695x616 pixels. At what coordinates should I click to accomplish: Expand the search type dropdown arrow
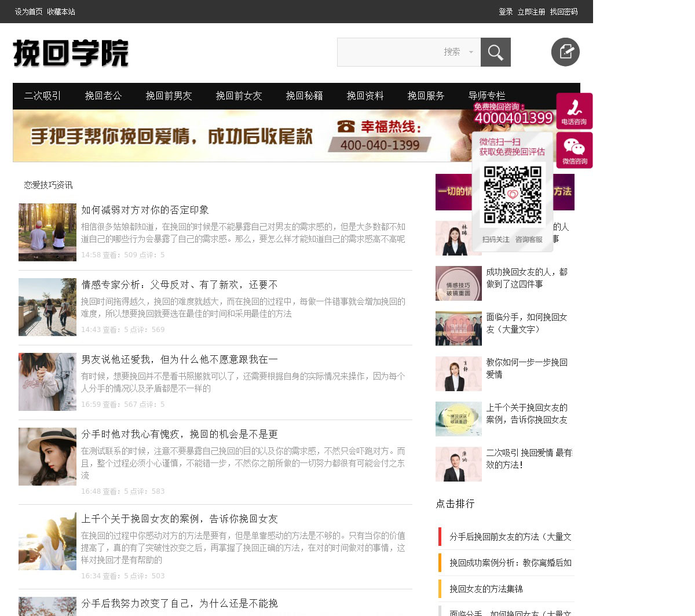click(471, 52)
